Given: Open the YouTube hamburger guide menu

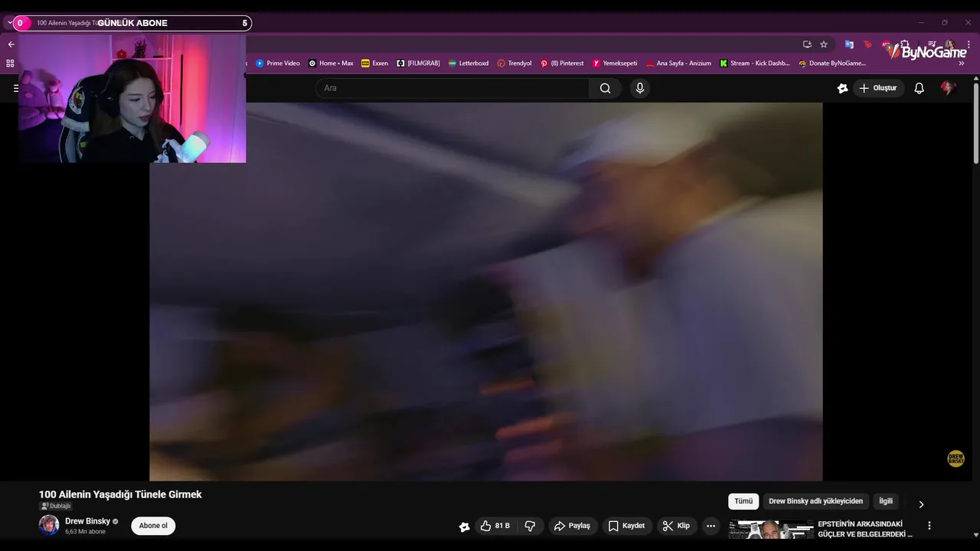Looking at the screenshot, I should tap(15, 88).
